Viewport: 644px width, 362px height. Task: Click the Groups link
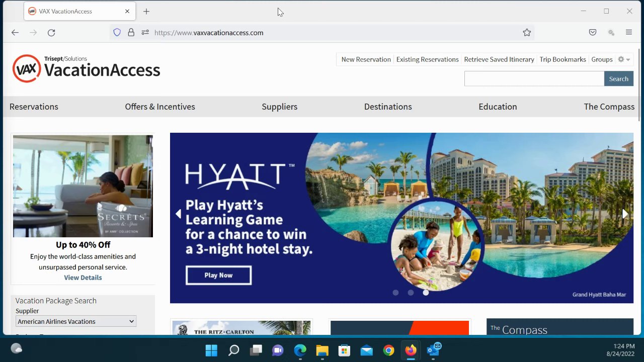[x=602, y=59]
